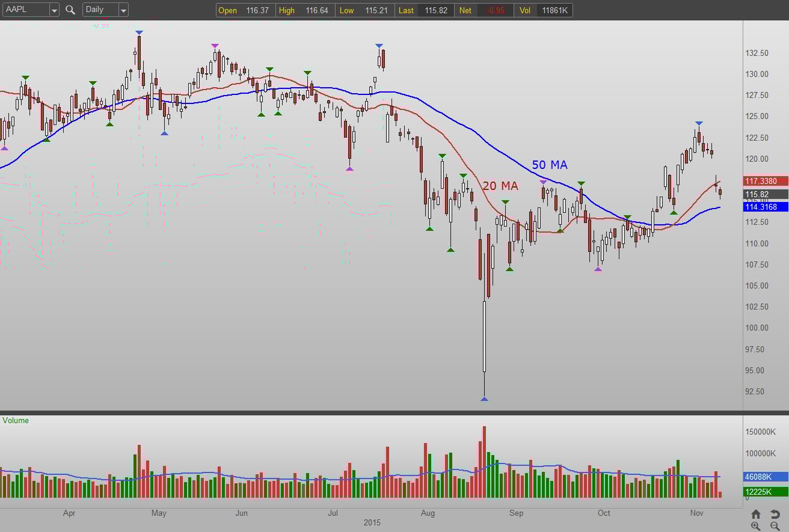This screenshot has height=532, width=789.
Task: Zoom in using the plus magnifier
Action: (x=756, y=527)
